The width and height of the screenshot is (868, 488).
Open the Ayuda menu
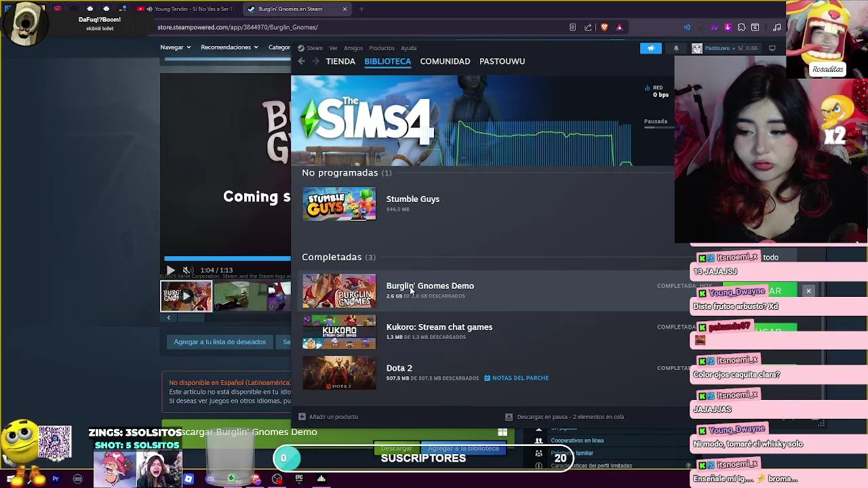click(408, 48)
